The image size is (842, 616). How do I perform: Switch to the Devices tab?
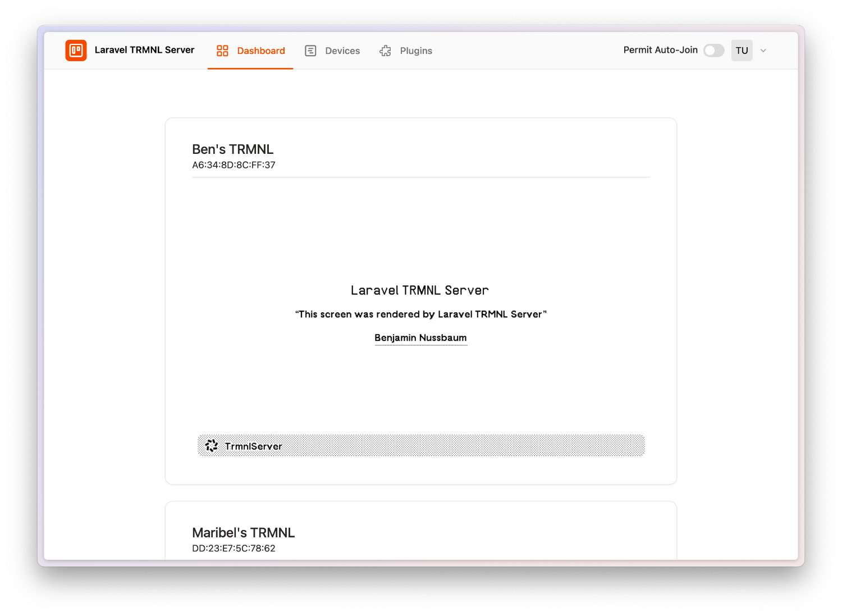pyautogui.click(x=342, y=51)
